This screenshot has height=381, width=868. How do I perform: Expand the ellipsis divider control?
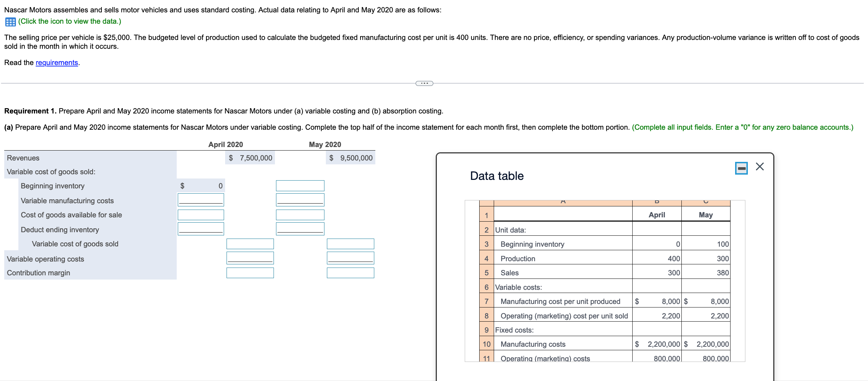coord(424,83)
